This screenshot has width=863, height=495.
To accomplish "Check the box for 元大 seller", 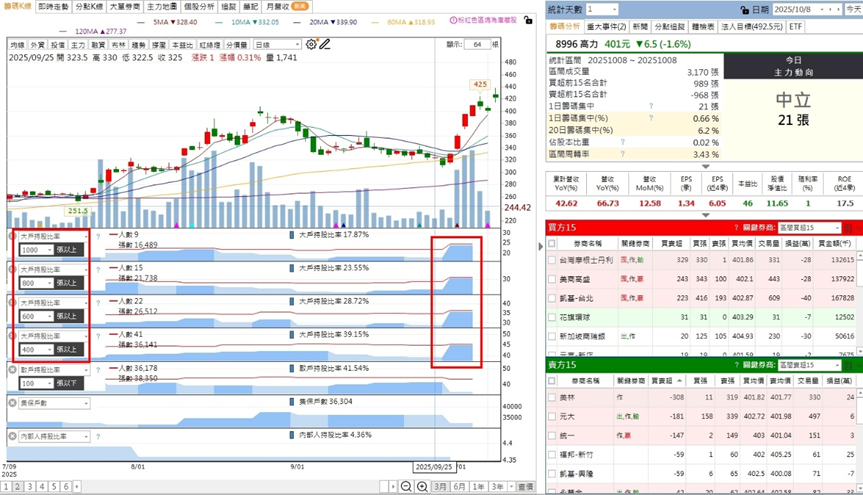I will (552, 416).
